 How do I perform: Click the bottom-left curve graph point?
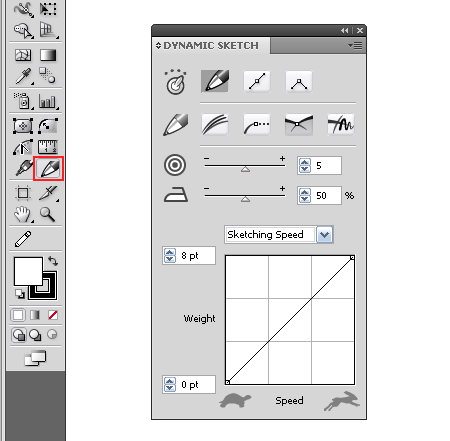tap(227, 382)
